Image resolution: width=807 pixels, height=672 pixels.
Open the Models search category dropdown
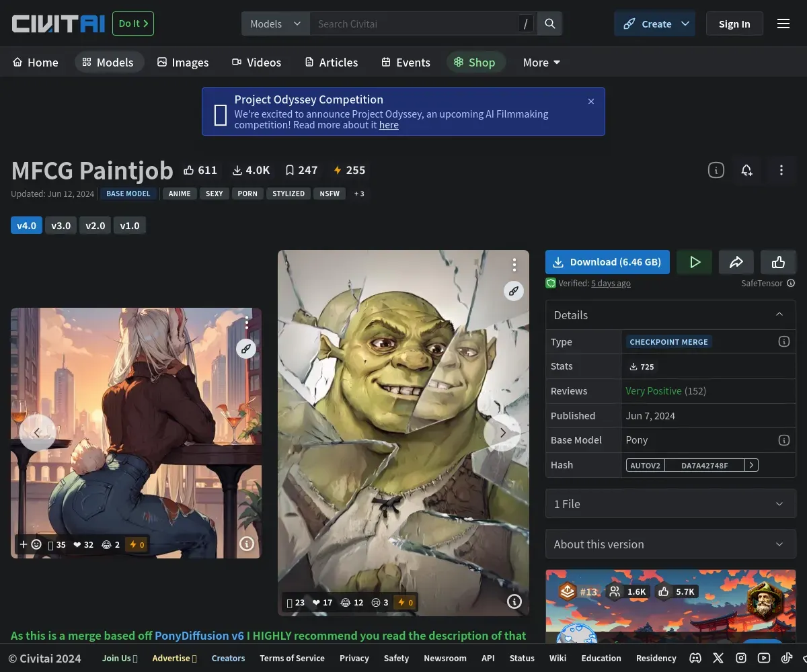pos(276,24)
